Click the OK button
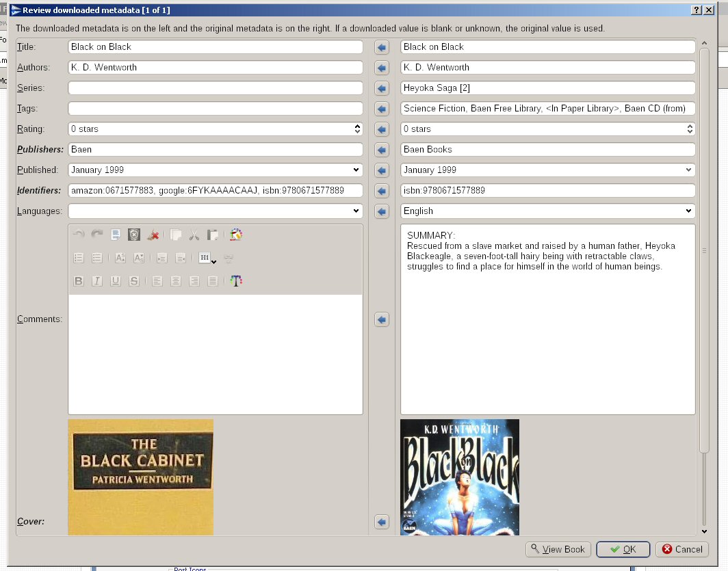Viewport: 728px width, 571px height. (623, 549)
